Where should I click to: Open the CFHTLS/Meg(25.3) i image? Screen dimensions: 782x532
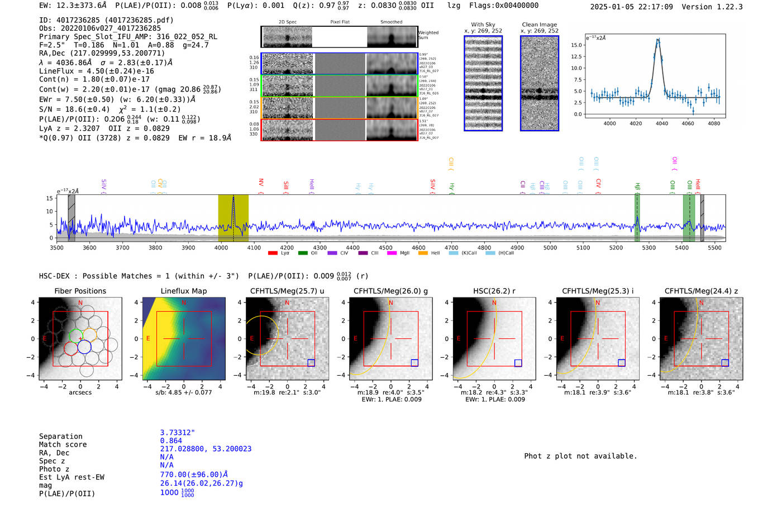(x=598, y=339)
